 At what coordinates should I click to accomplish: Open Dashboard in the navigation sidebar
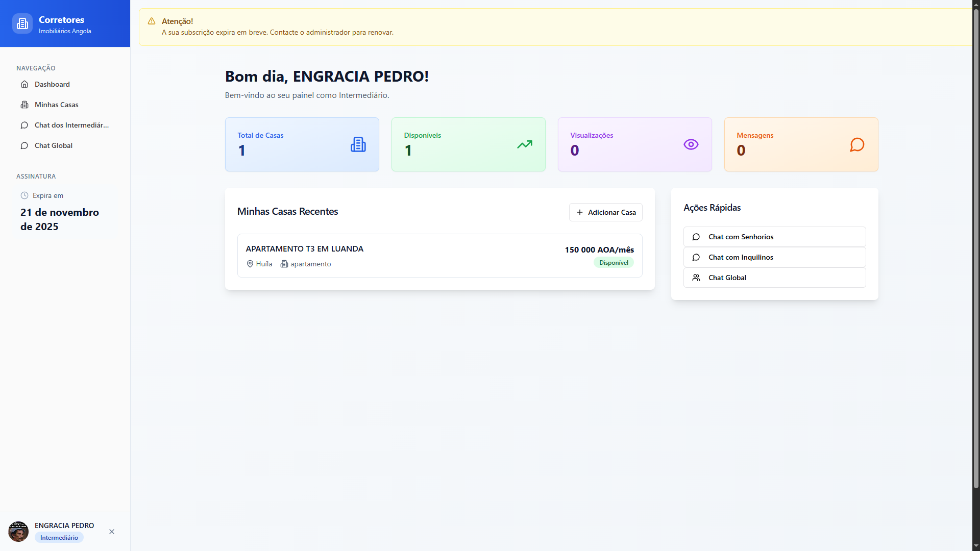(65, 84)
